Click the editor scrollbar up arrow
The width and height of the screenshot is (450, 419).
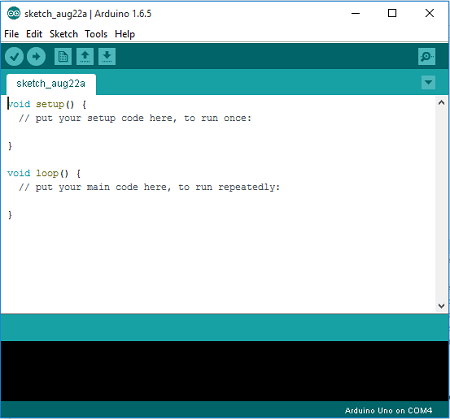tap(441, 103)
